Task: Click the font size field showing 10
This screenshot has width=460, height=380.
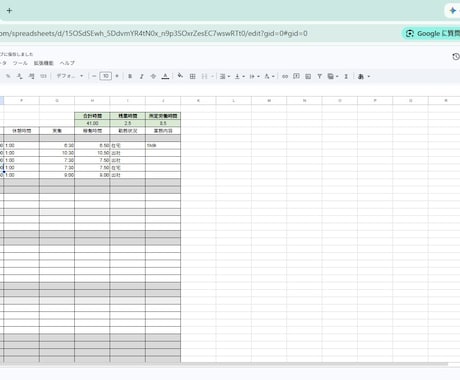Action: pos(105,76)
